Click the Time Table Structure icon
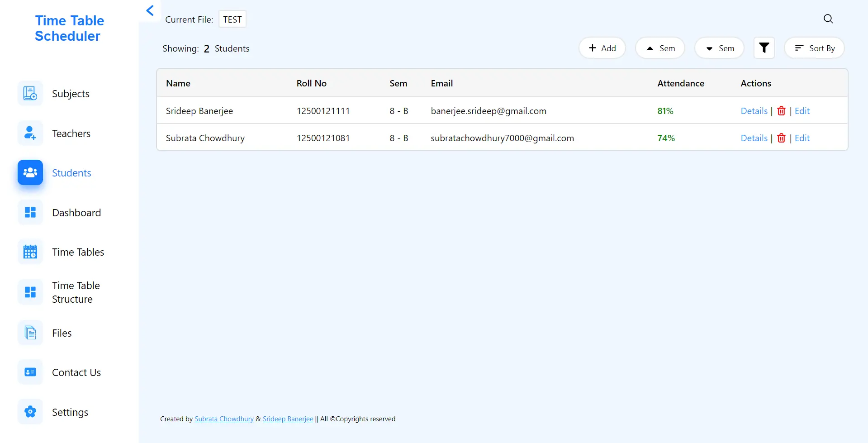The height and width of the screenshot is (443, 868). tap(30, 292)
